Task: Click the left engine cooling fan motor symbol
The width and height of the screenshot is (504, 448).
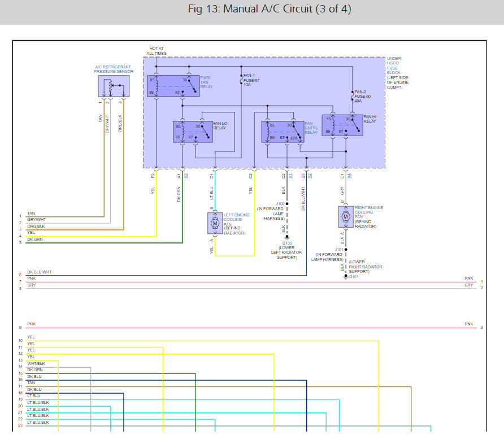Action: click(215, 223)
